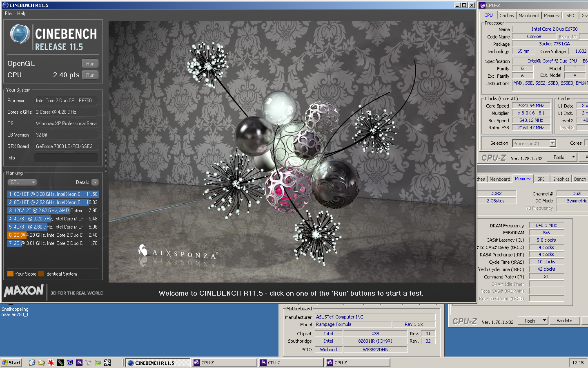
Task: Select ranking row 8C/16T @ 3.20 GHz Xeon
Action: pyautogui.click(x=53, y=194)
